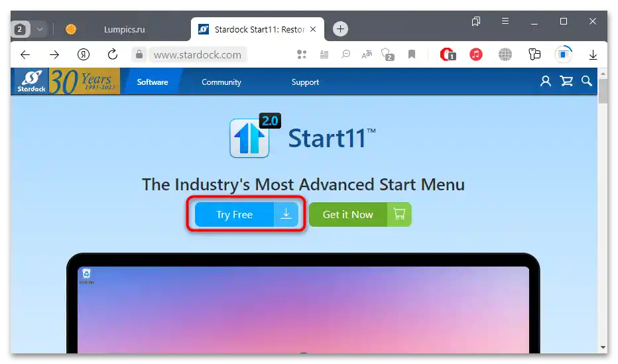Click the Get it Now button
The height and width of the screenshot is (364, 618).
coord(360,214)
